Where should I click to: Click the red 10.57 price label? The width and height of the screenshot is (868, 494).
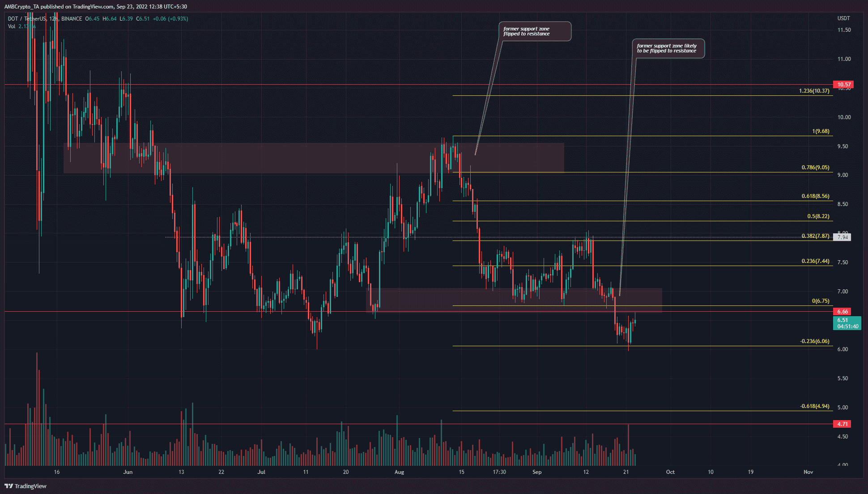[844, 85]
